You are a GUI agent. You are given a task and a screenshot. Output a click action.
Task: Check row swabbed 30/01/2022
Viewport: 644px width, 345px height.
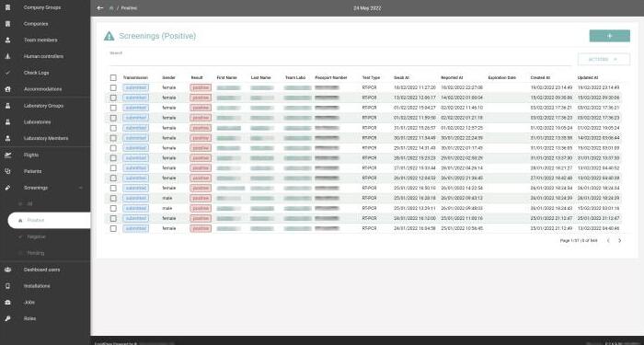click(113, 138)
